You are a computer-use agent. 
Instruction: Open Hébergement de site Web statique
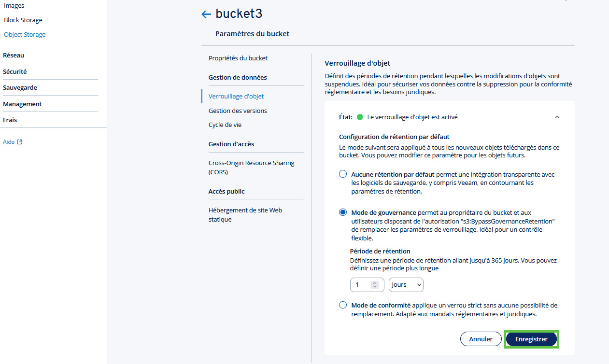[245, 215]
